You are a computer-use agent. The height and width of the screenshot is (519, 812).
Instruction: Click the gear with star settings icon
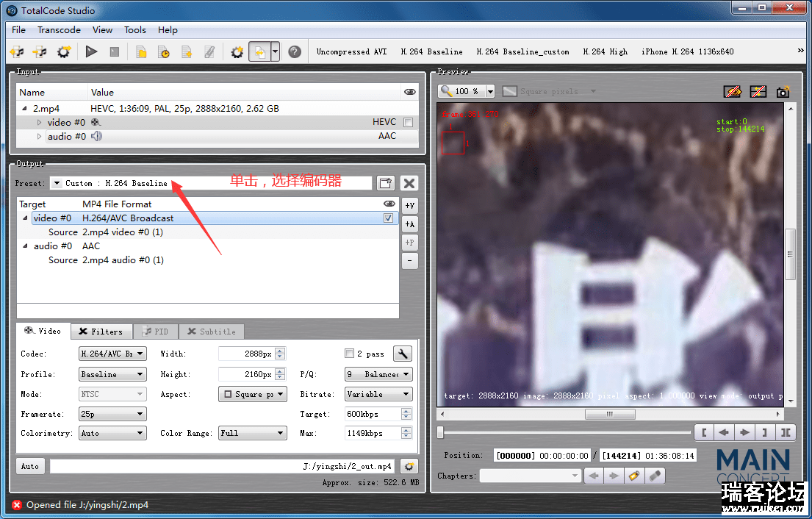pos(237,51)
